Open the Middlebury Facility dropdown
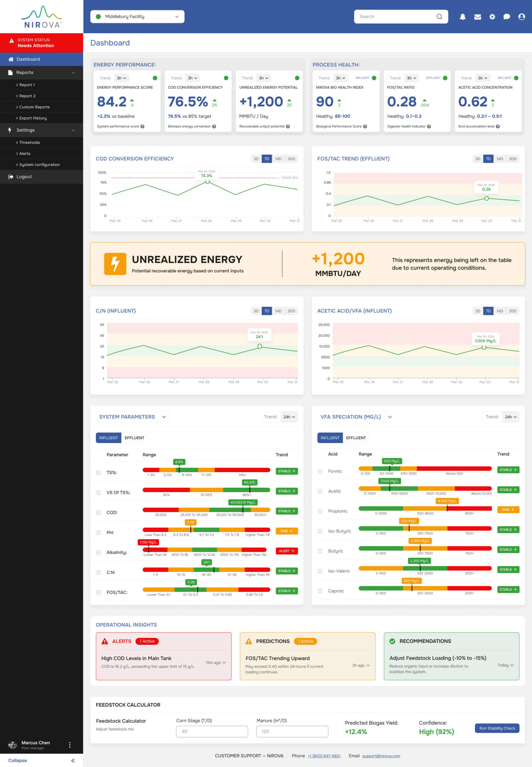 tap(137, 16)
